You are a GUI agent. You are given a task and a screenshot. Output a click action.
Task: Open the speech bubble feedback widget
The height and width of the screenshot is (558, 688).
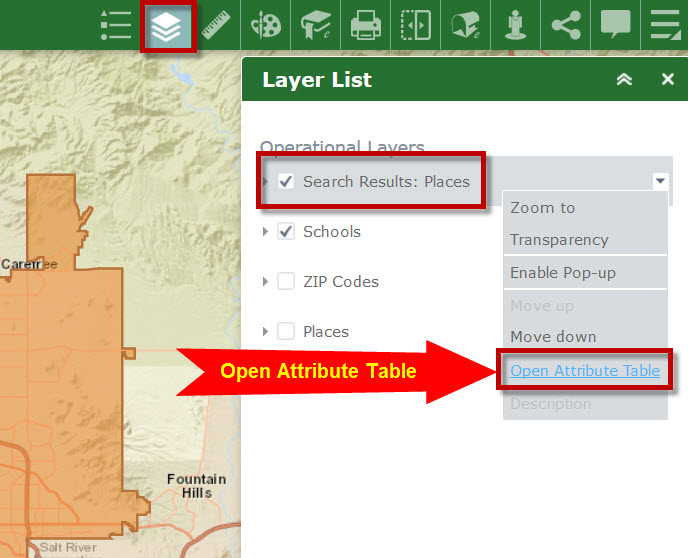[616, 24]
